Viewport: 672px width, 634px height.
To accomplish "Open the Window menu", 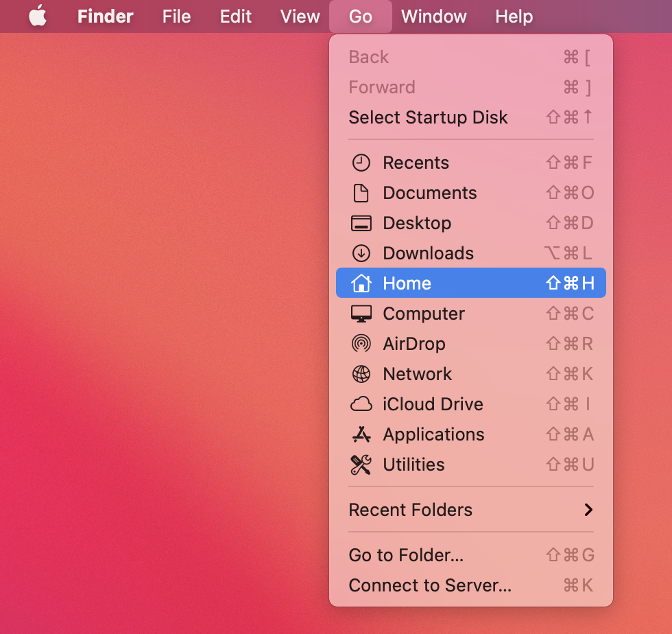I will pos(433,16).
